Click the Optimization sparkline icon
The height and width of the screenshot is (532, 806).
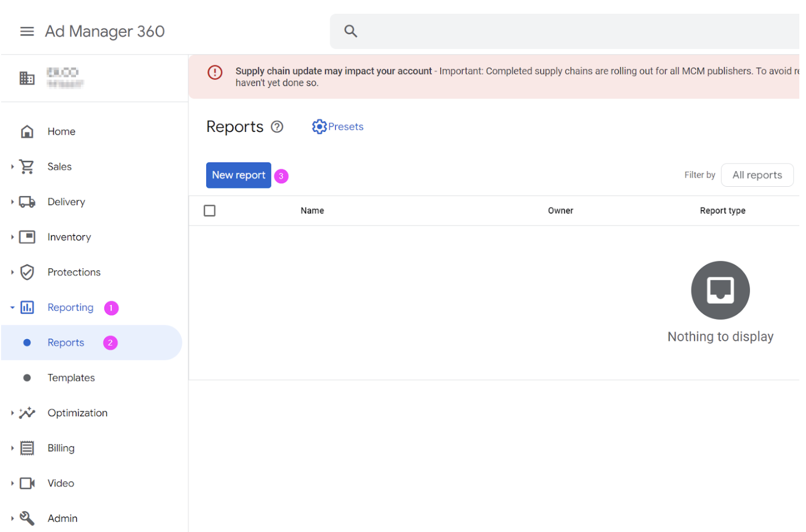point(27,413)
